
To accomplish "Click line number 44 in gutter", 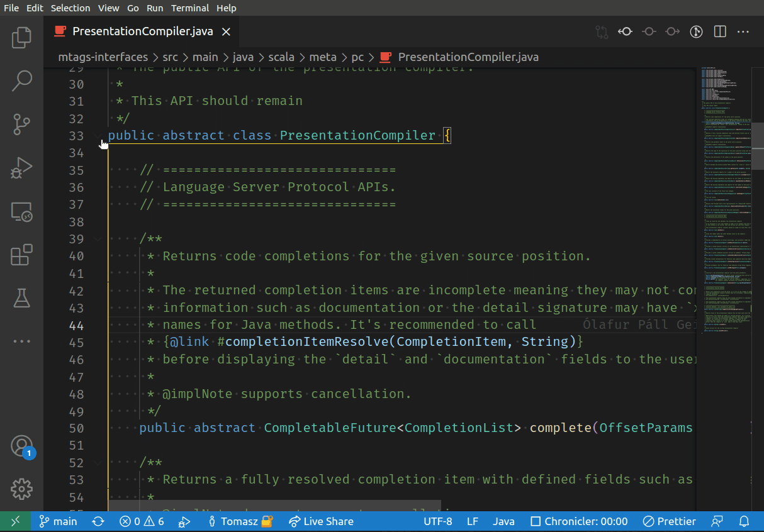I will (x=76, y=325).
